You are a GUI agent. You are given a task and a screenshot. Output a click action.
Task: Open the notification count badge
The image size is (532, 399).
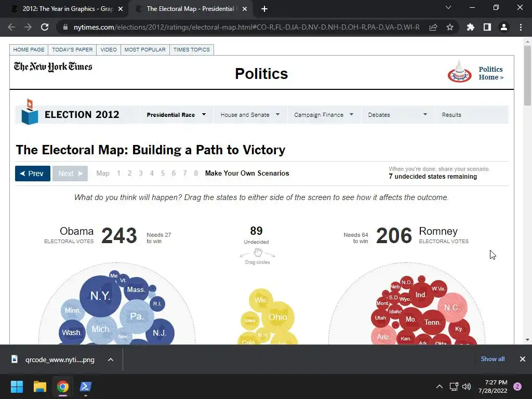tap(517, 387)
